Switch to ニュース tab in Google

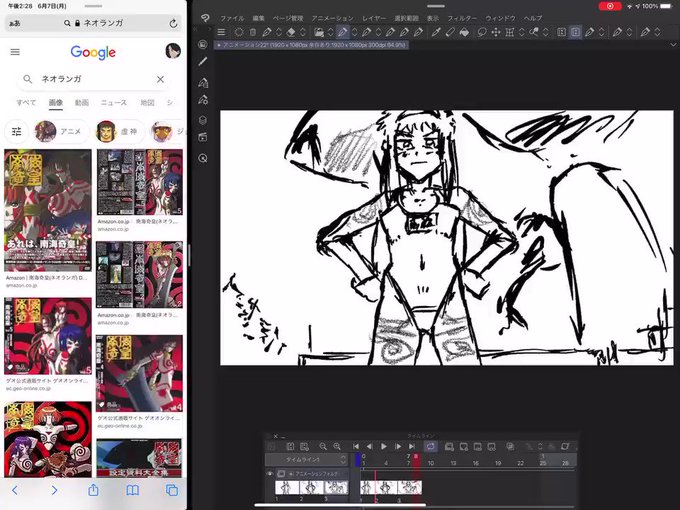pyautogui.click(x=114, y=103)
